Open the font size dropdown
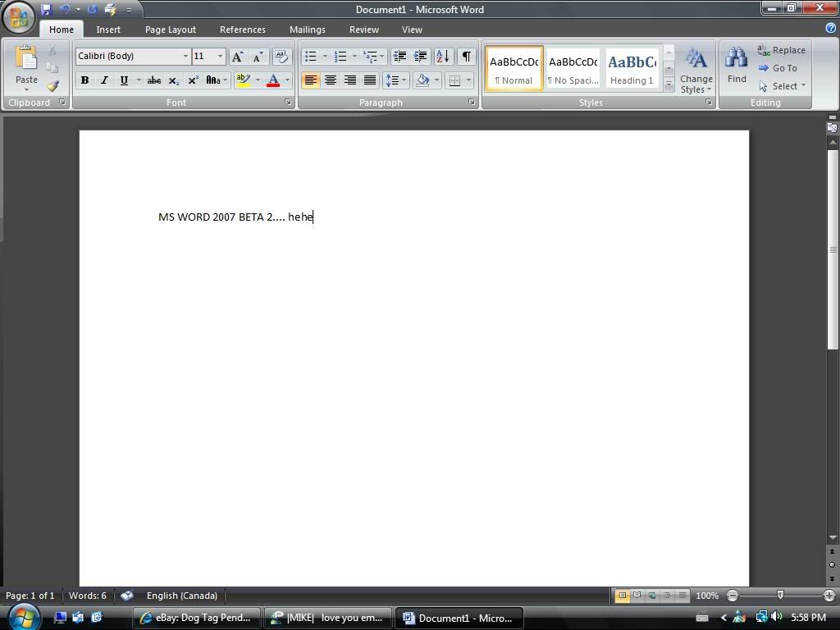Viewport: 840px width, 630px height. pyautogui.click(x=220, y=57)
